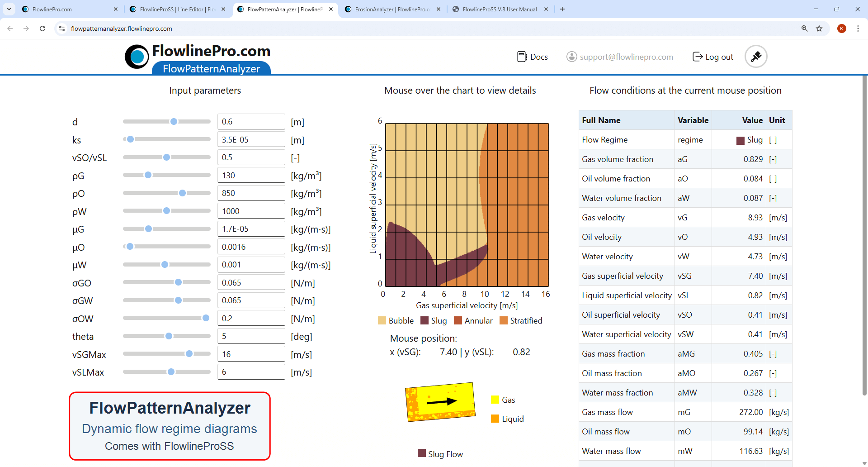Viewport: 868px width, 467px height.
Task: Click the vSLMax input field
Action: tap(251, 372)
